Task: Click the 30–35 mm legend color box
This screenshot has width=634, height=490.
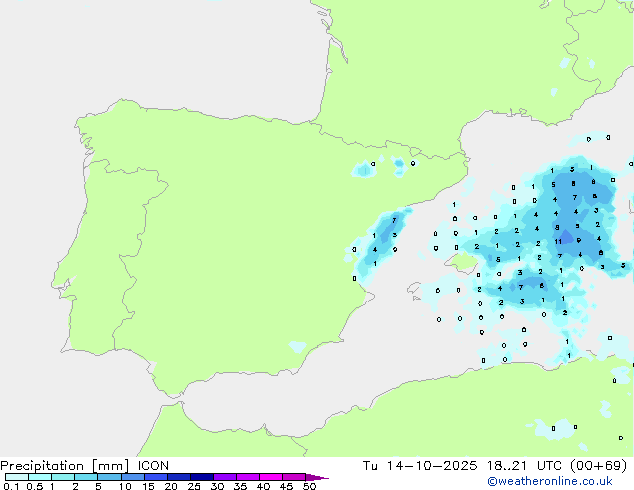Action: tap(225, 477)
